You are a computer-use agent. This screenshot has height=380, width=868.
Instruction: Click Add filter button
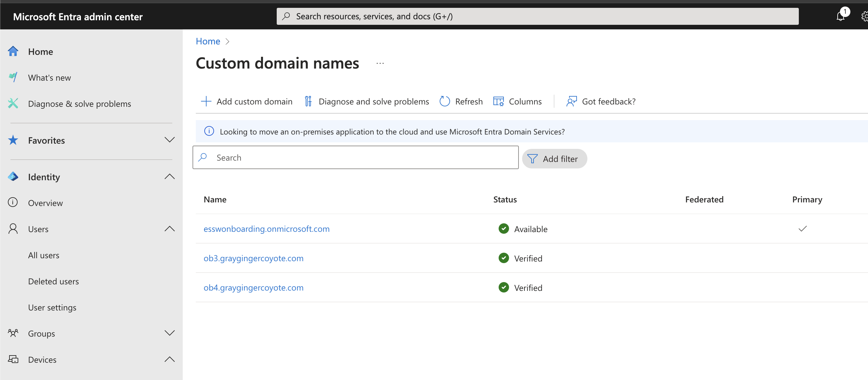click(554, 158)
